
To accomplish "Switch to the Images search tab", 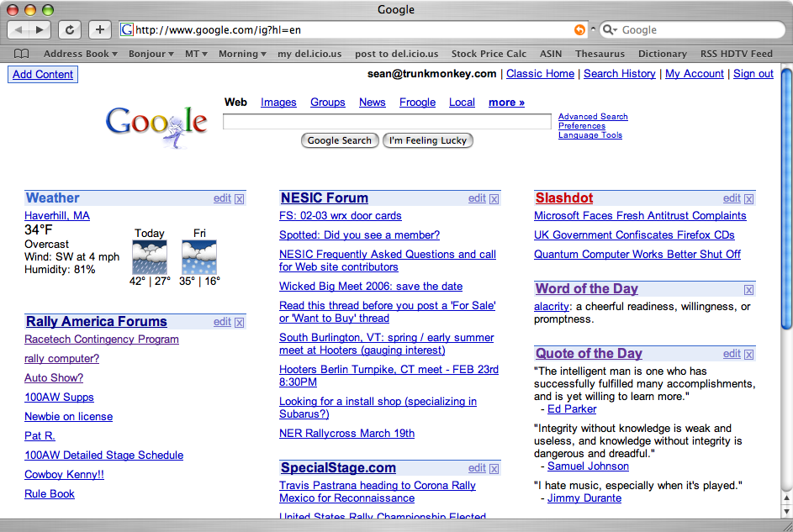I will coord(278,102).
